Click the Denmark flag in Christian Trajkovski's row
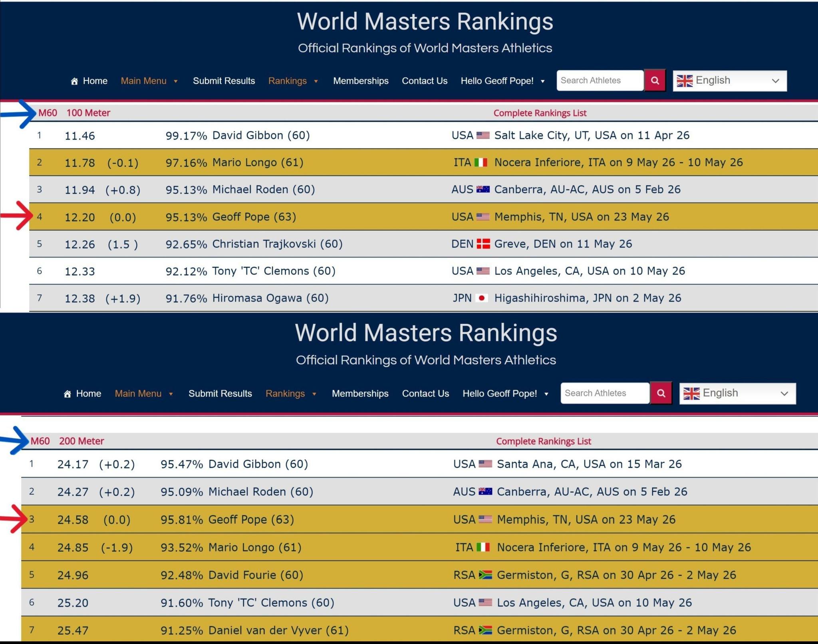Image resolution: width=818 pixels, height=644 pixels. tap(483, 244)
